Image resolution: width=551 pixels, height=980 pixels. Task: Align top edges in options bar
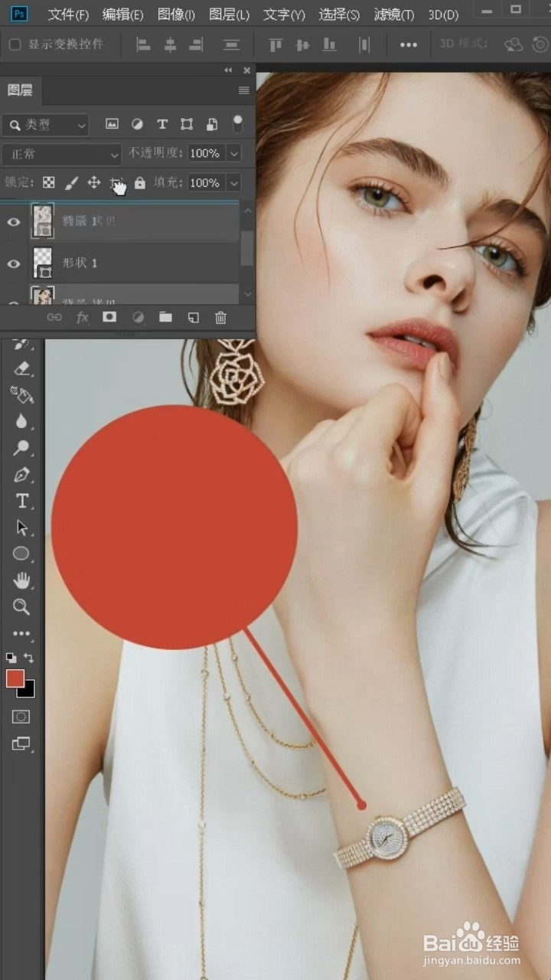pos(275,45)
